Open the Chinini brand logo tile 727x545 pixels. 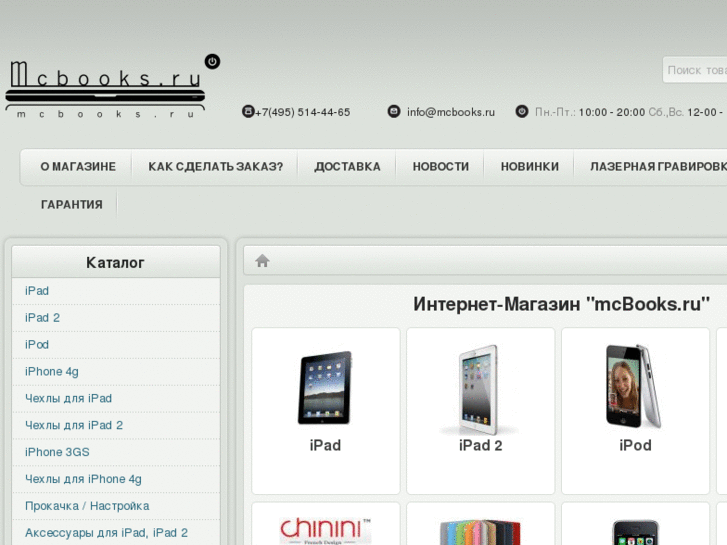click(325, 531)
